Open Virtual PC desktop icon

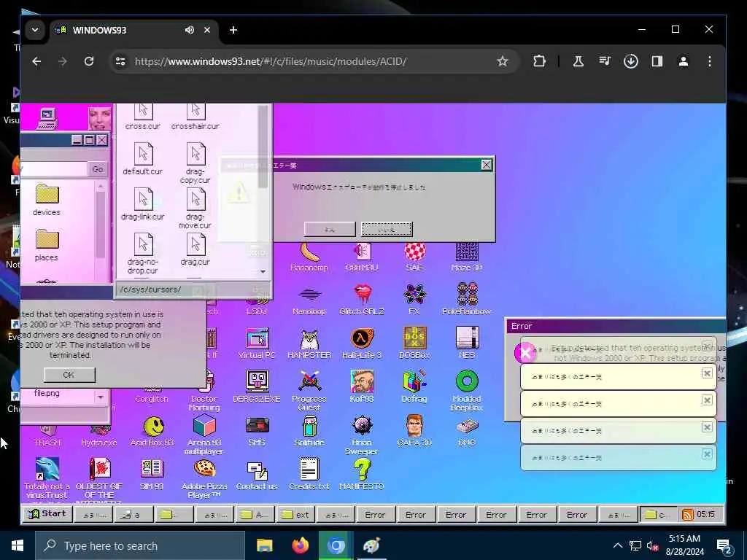[257, 344]
